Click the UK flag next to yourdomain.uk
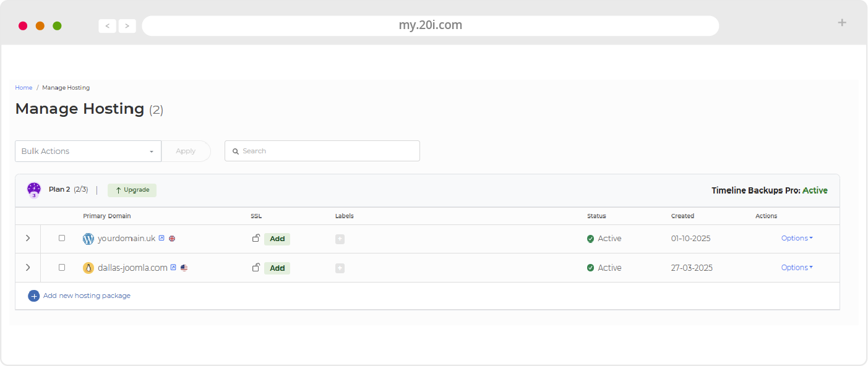This screenshot has width=868, height=366. point(172,238)
